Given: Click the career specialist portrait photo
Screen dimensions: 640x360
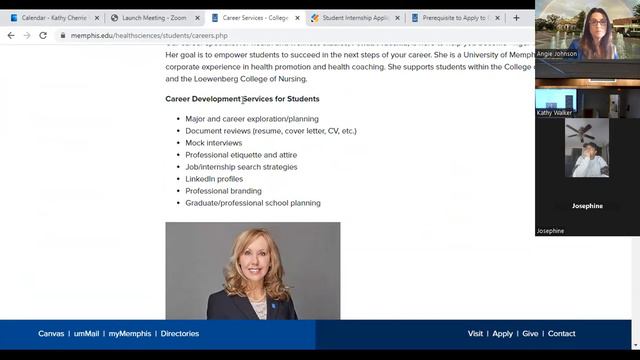Looking at the screenshot, I should [x=253, y=271].
